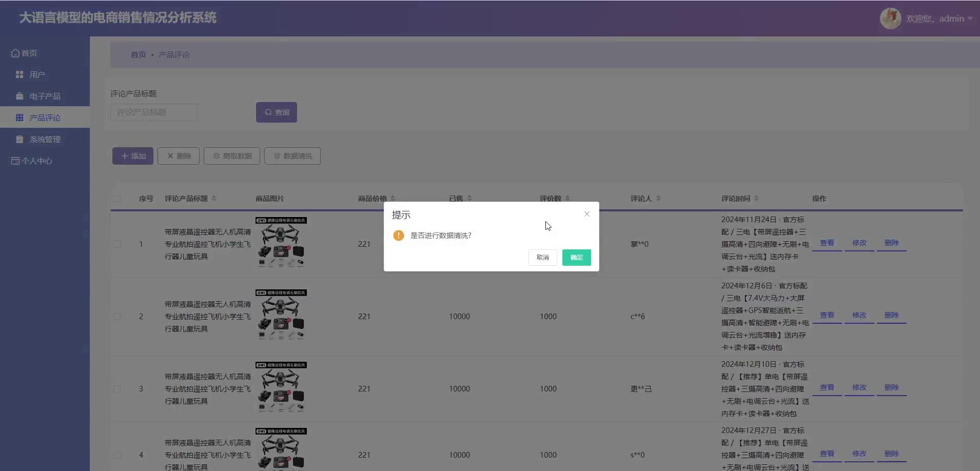Click the 首页 breadcrumb link
The width and height of the screenshot is (980, 471).
coord(139,54)
